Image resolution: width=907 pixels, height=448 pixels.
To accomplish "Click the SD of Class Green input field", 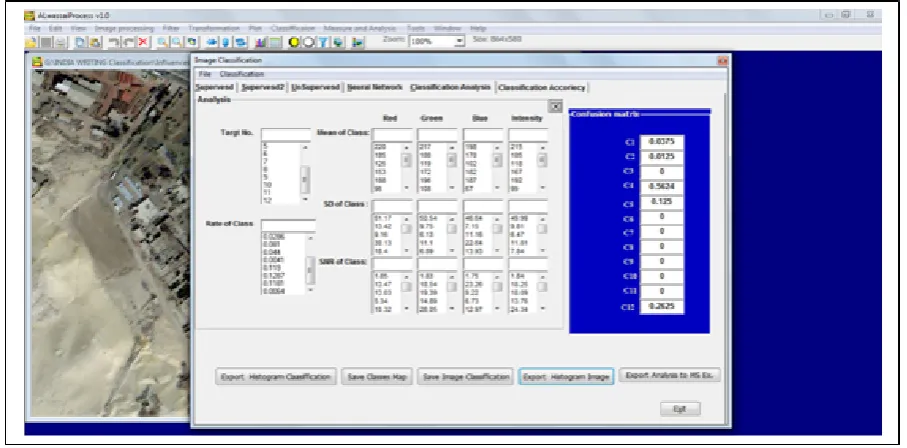I will pos(437,206).
